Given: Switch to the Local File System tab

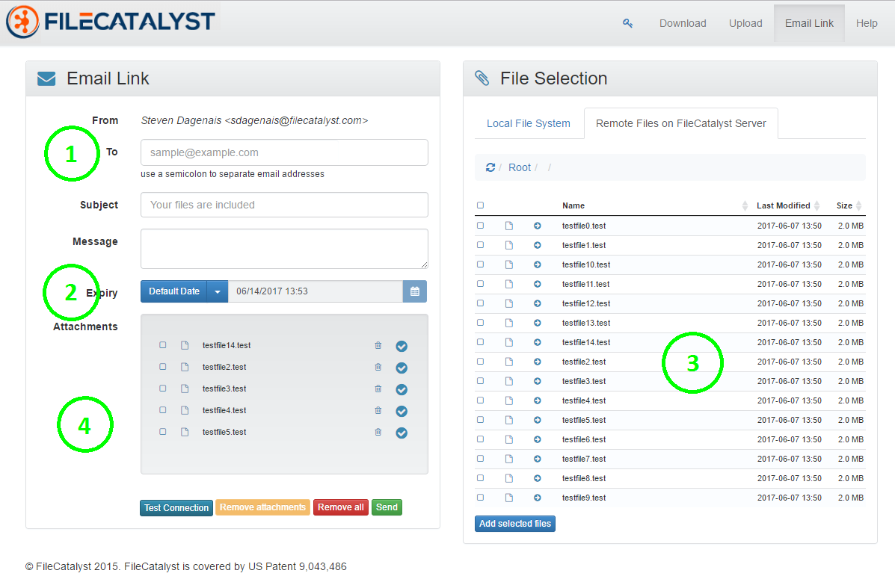Looking at the screenshot, I should [529, 124].
